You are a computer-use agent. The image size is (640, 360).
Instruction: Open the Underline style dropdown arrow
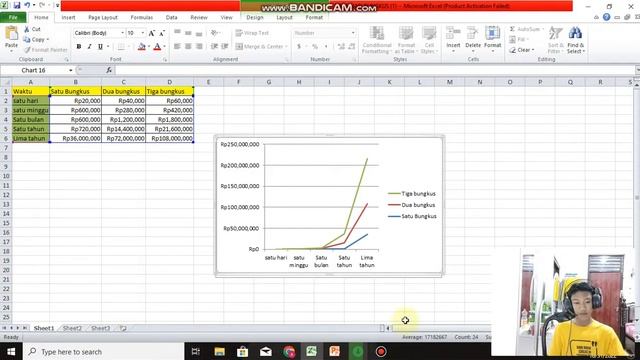pyautogui.click(x=108, y=47)
